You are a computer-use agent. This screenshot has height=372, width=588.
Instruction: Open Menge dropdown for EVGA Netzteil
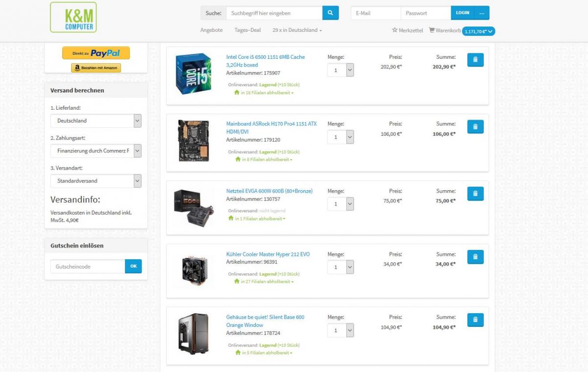point(341,204)
